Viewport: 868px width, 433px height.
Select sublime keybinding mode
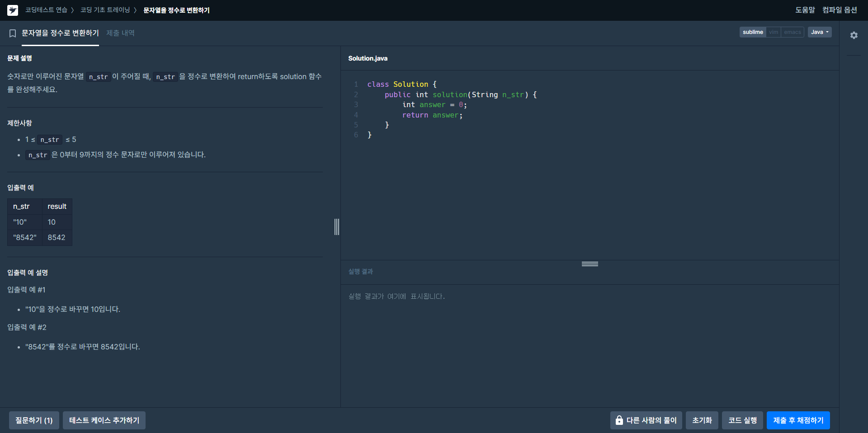[753, 32]
